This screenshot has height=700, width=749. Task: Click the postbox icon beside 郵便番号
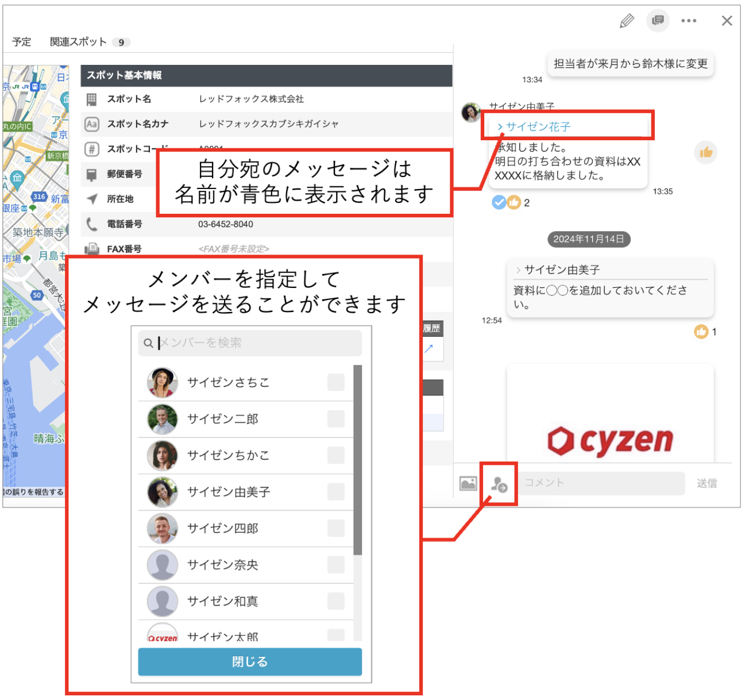[x=92, y=174]
